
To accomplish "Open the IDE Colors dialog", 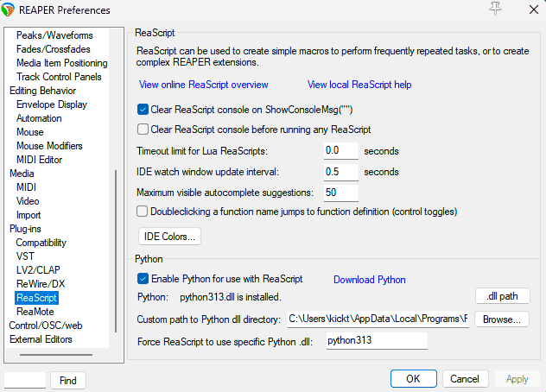I will coord(169,236).
